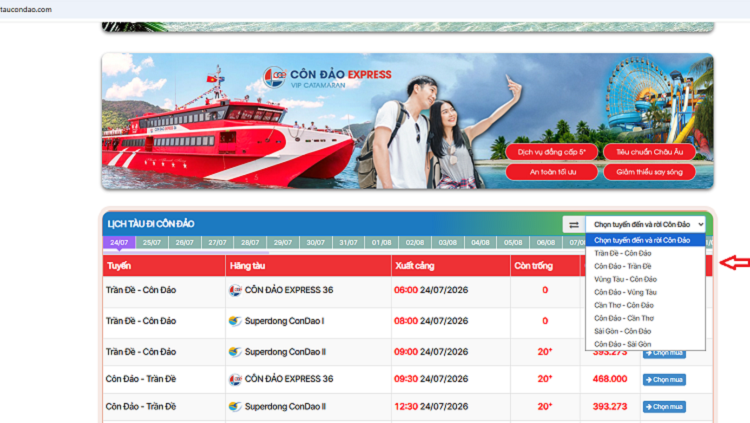The width and height of the screenshot is (750, 423).
Task: Click the Côn Đảo Express logo in banner
Action: coord(328,77)
